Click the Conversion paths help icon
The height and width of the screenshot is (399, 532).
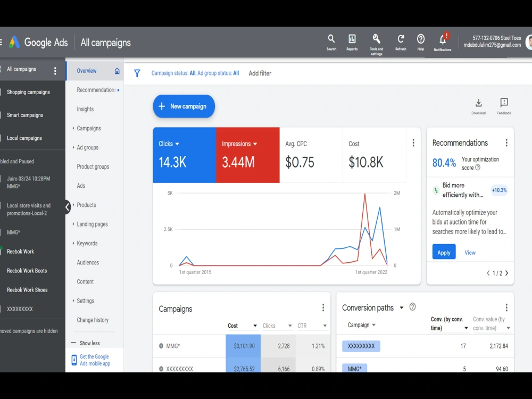click(412, 307)
